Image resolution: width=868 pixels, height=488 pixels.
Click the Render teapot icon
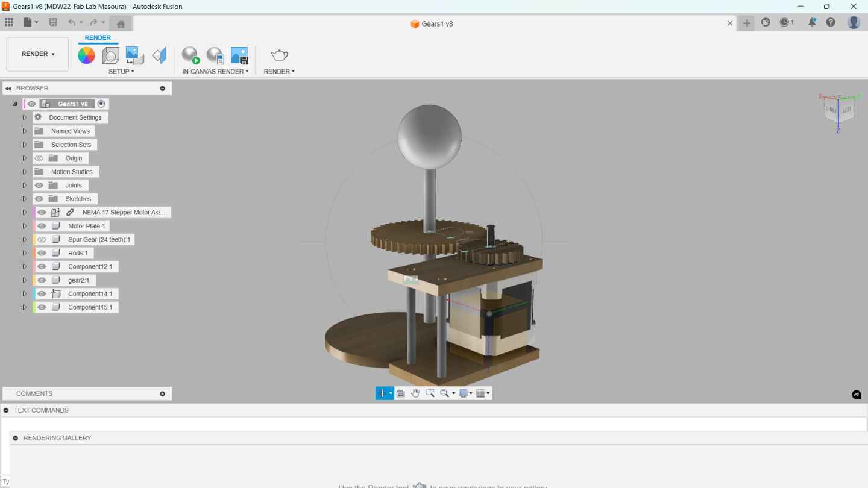pos(279,55)
